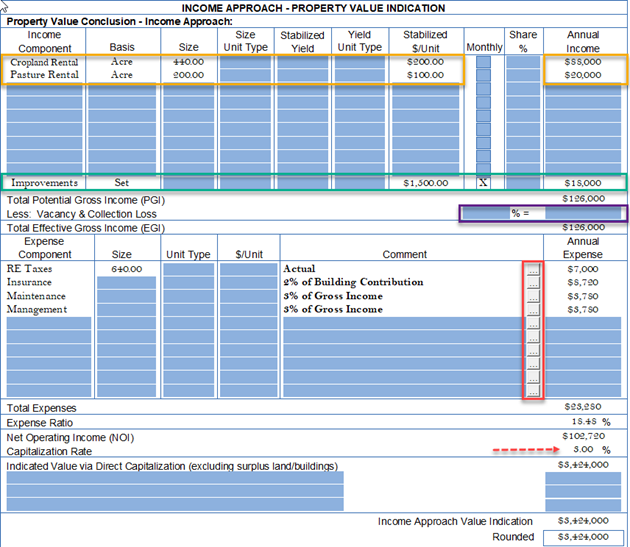Click ellipsis button on last blank expense row
Screen dimensions: 630x547
pos(533,393)
